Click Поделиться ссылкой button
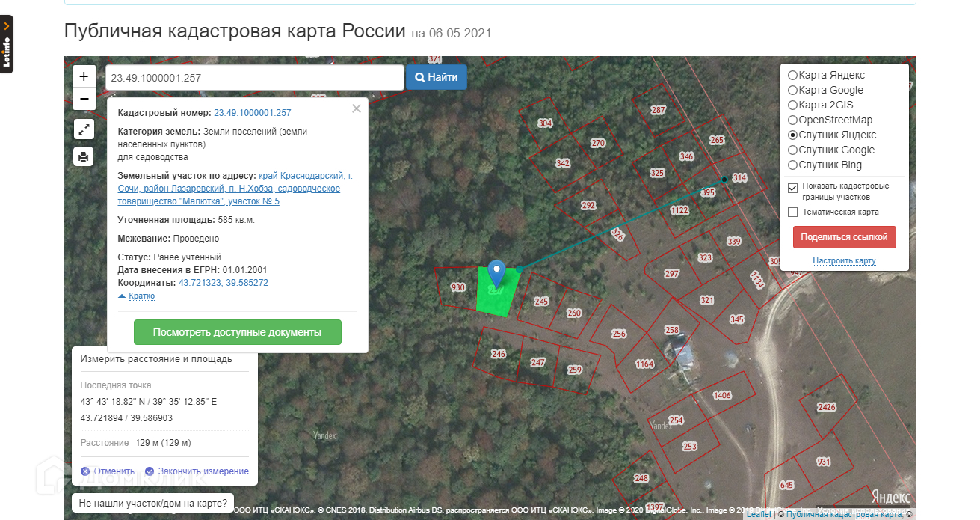Screen dimensions: 980x520 point(844,237)
